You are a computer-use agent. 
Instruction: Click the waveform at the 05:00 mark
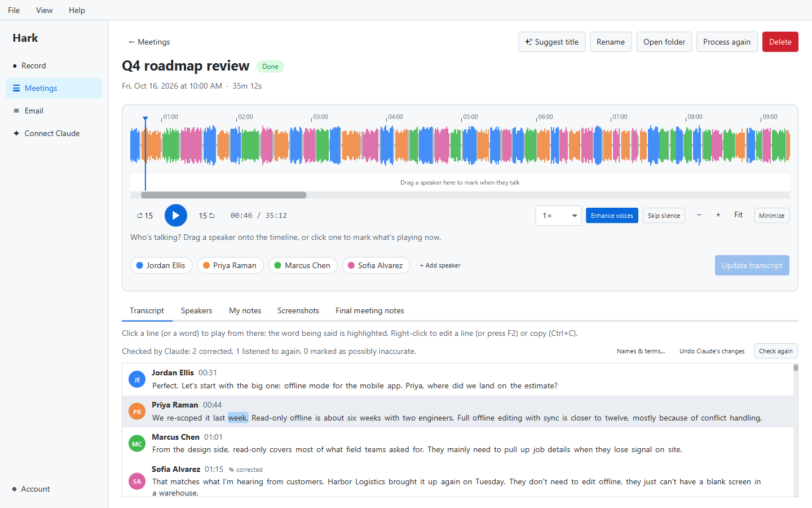tap(462, 145)
